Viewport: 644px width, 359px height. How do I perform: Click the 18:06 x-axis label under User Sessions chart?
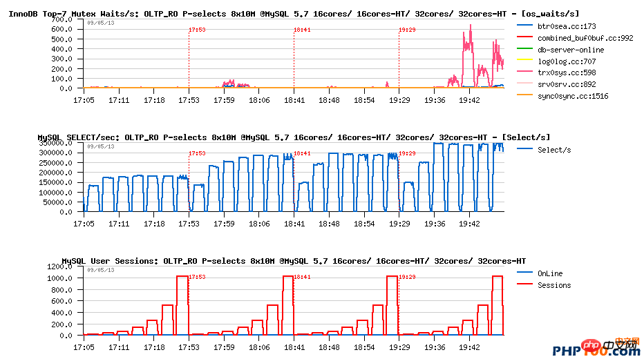point(259,347)
